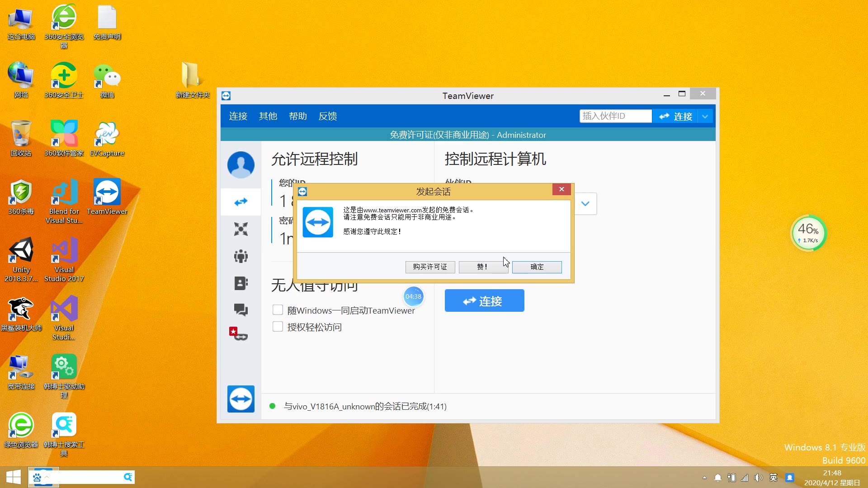Viewport: 868px width, 488px height.
Task: Open the Computers & Contacts sidebar icon
Action: (241, 283)
